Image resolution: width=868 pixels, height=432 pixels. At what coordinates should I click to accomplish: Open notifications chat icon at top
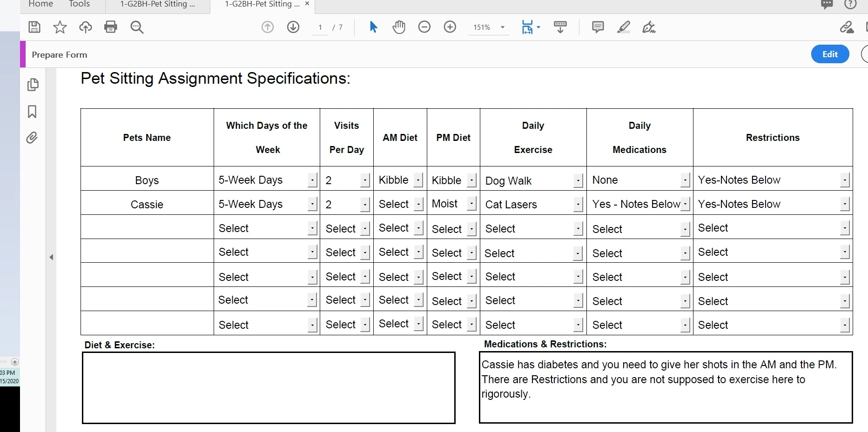827,4
